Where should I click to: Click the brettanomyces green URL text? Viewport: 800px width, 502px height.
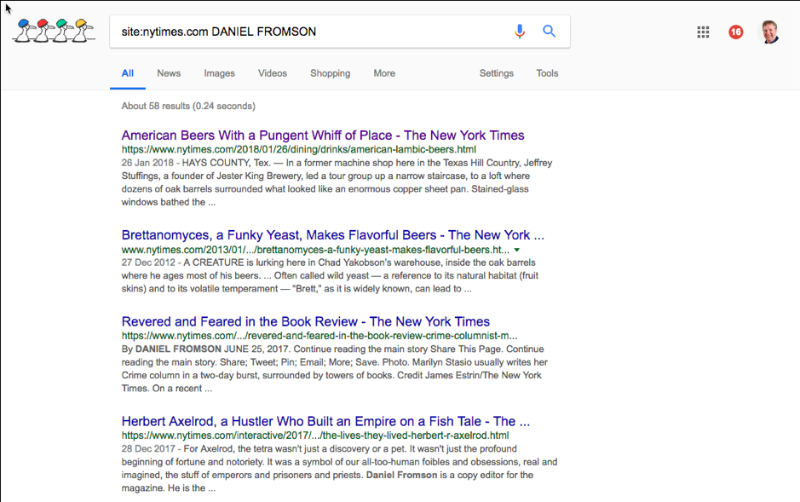point(315,250)
